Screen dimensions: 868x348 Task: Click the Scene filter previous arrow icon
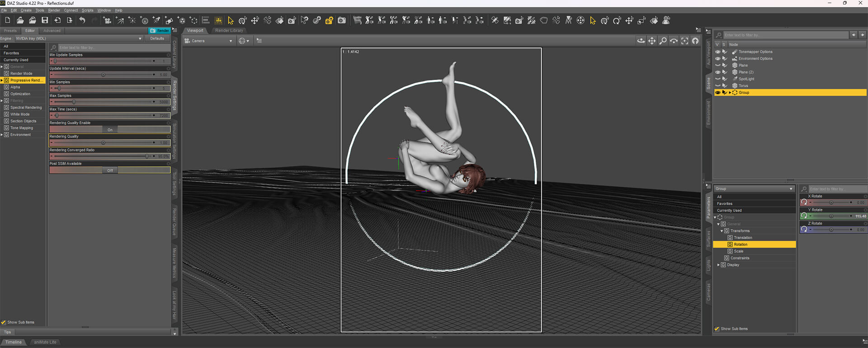coord(854,35)
